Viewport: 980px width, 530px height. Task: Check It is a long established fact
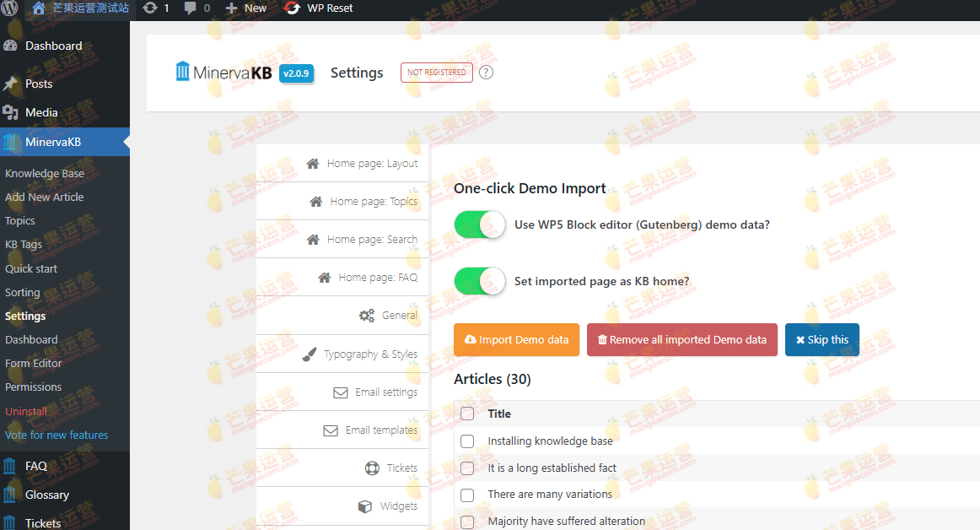click(467, 468)
